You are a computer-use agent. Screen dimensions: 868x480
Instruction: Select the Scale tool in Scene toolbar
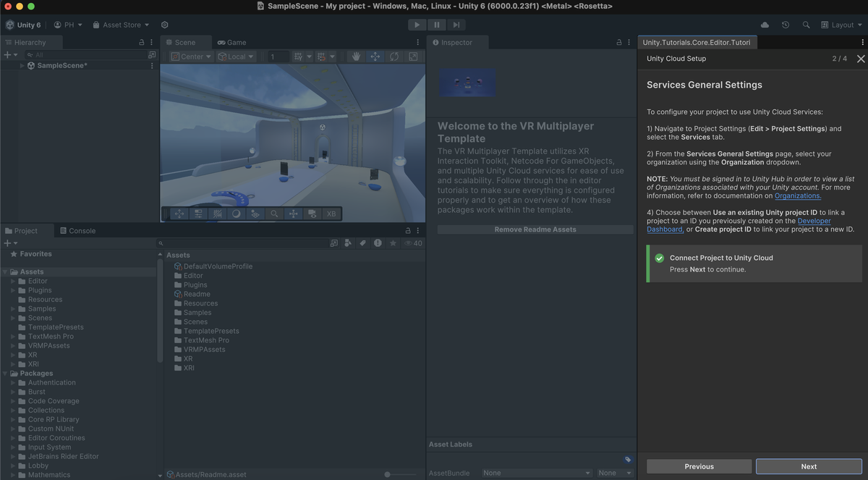(x=413, y=56)
